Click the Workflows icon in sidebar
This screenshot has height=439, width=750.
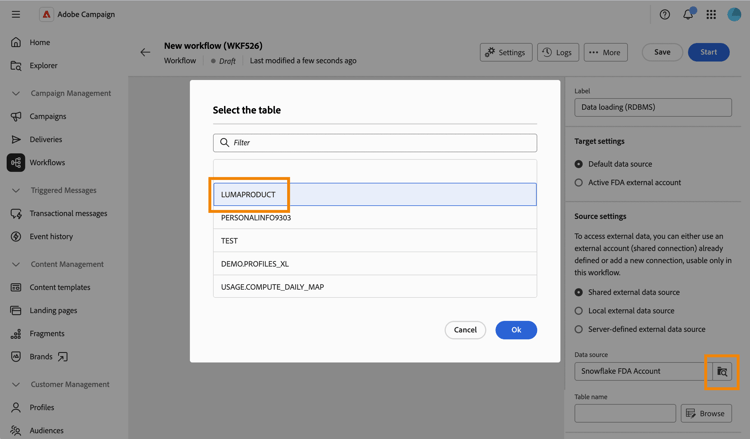point(16,163)
